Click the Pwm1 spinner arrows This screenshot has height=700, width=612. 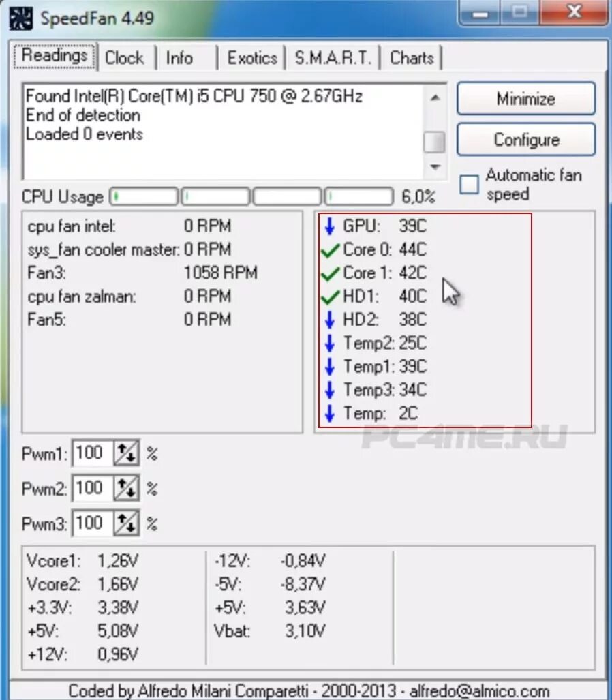[x=126, y=453]
